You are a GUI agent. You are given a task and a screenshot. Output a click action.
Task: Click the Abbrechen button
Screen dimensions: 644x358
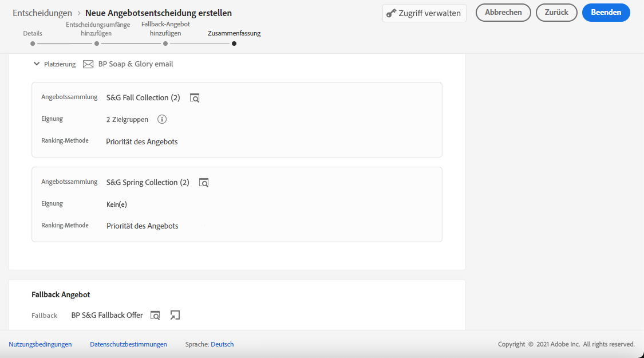(x=503, y=13)
